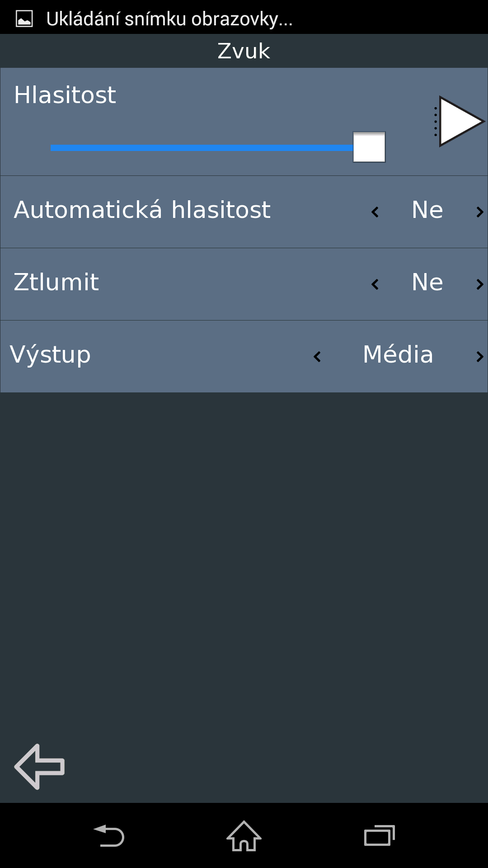This screenshot has width=488, height=868.
Task: Click the Hlasitost volume slider handle
Action: coord(369,147)
